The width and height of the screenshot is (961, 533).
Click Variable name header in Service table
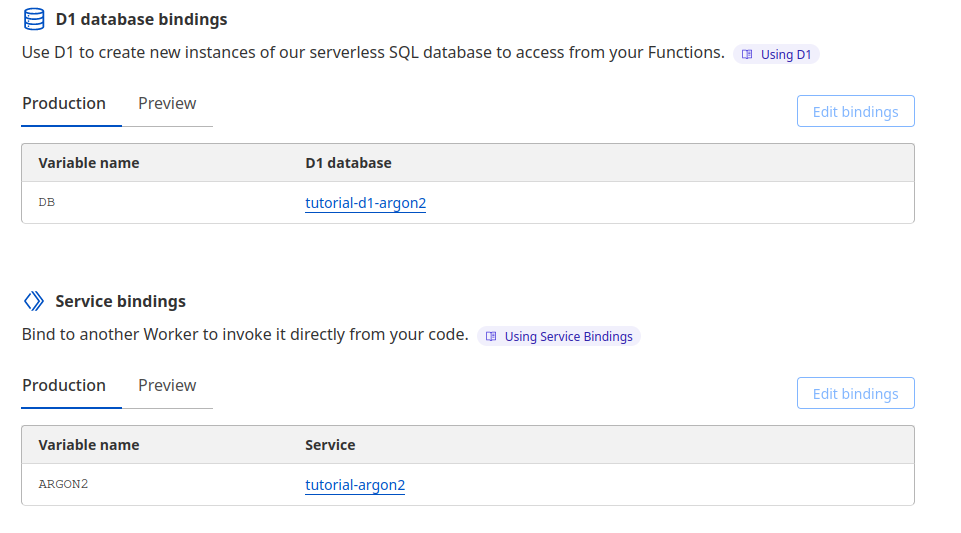pyautogui.click(x=89, y=445)
